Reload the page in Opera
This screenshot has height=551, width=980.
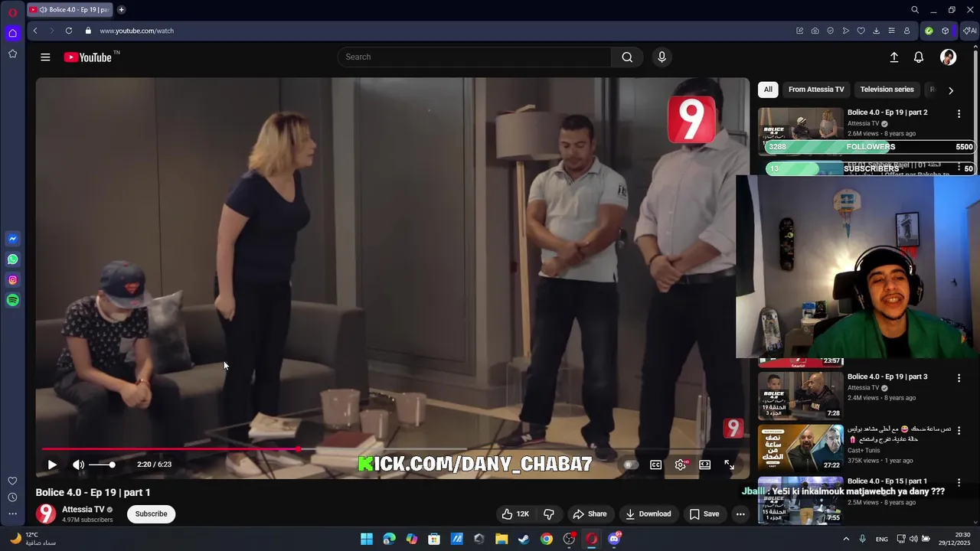pyautogui.click(x=69, y=31)
